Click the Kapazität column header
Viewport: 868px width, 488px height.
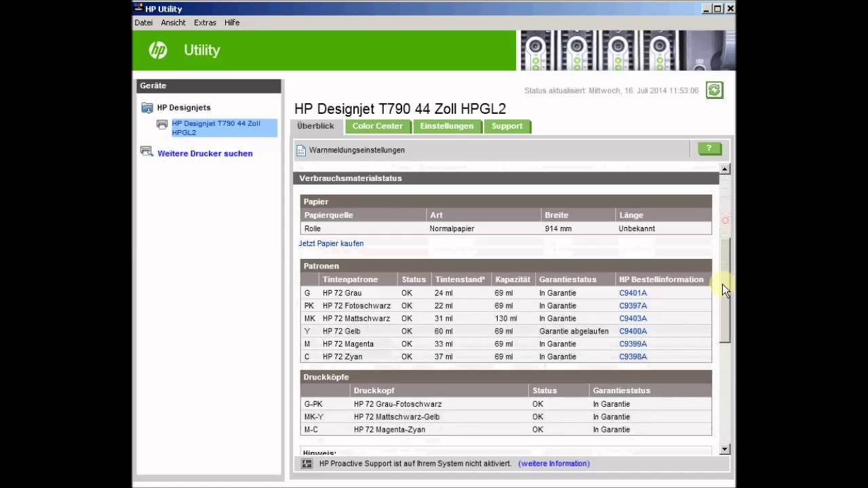[x=513, y=279]
